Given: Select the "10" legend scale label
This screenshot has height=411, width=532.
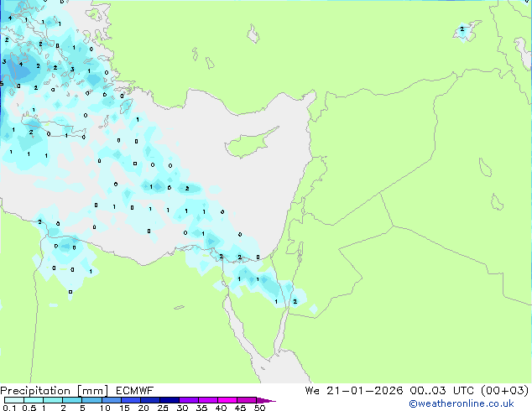Looking at the screenshot, I should coord(105,408).
